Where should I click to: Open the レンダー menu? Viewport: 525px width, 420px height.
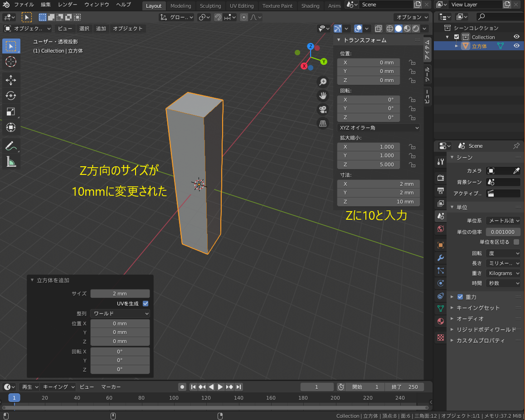(68, 5)
